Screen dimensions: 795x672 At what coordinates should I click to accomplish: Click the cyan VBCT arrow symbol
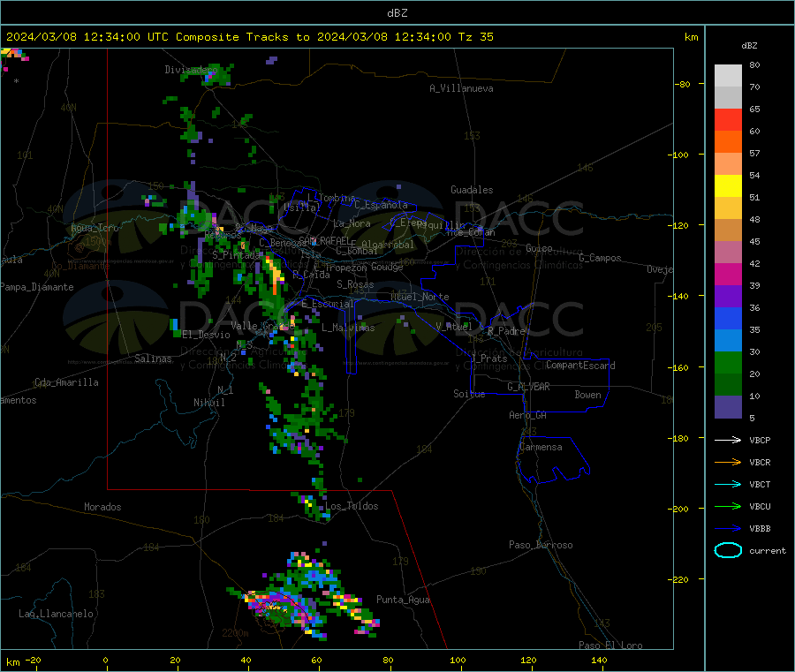point(728,484)
